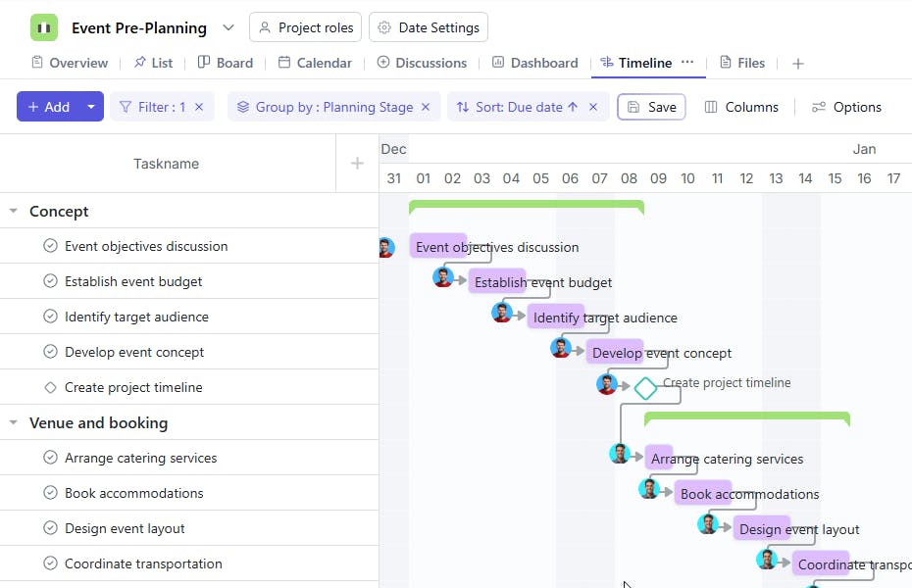
Task: Clear the Group by Planning Stage chip
Action: [426, 107]
